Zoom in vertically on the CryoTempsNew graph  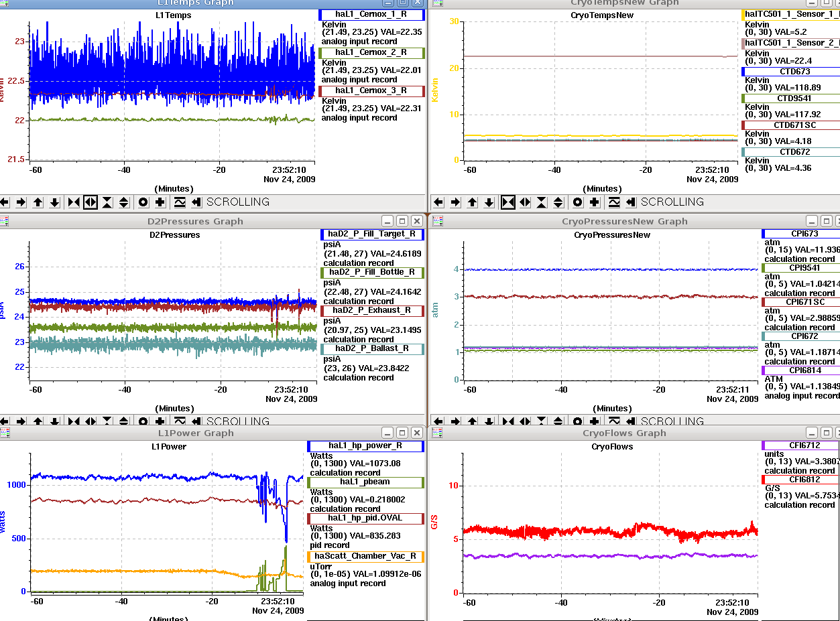tap(542, 202)
